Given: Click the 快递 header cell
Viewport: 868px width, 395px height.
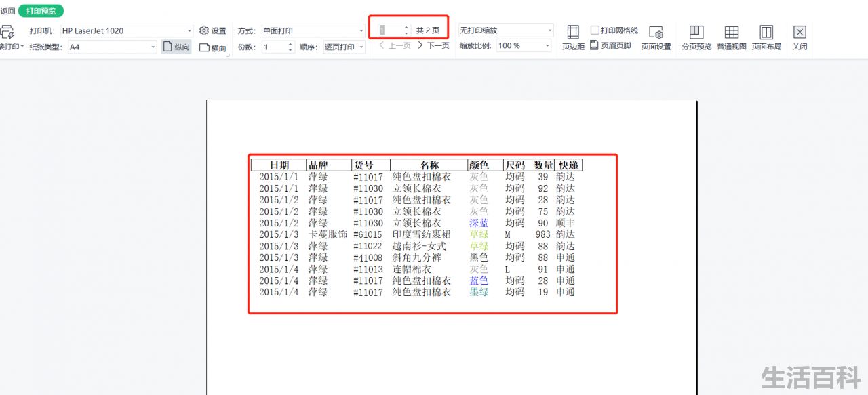Looking at the screenshot, I should [x=568, y=165].
